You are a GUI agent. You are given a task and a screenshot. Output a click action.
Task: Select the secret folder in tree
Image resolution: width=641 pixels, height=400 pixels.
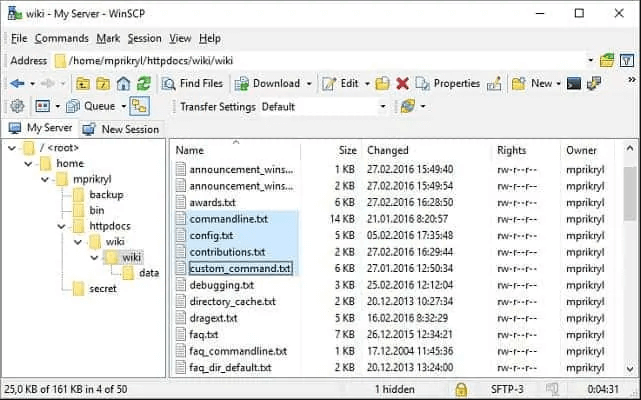(103, 288)
